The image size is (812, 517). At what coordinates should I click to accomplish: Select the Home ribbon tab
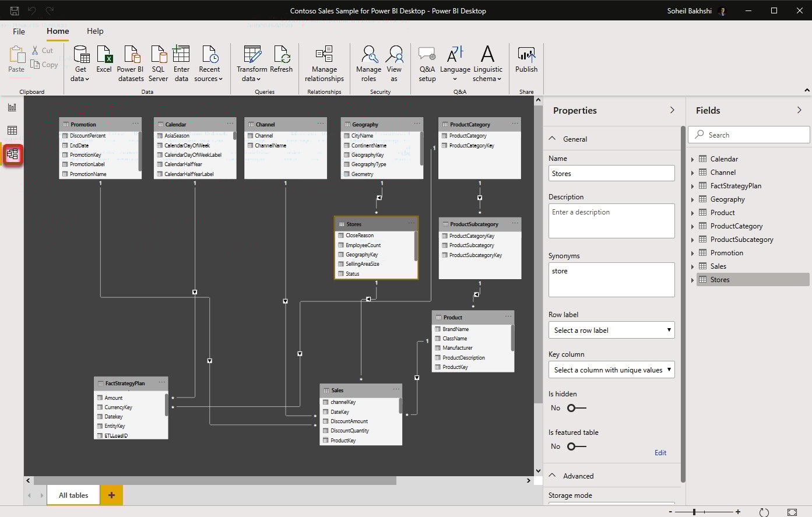click(x=58, y=31)
